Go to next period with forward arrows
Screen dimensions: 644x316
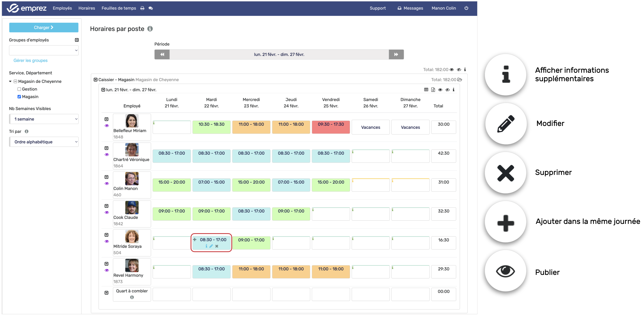tap(396, 54)
